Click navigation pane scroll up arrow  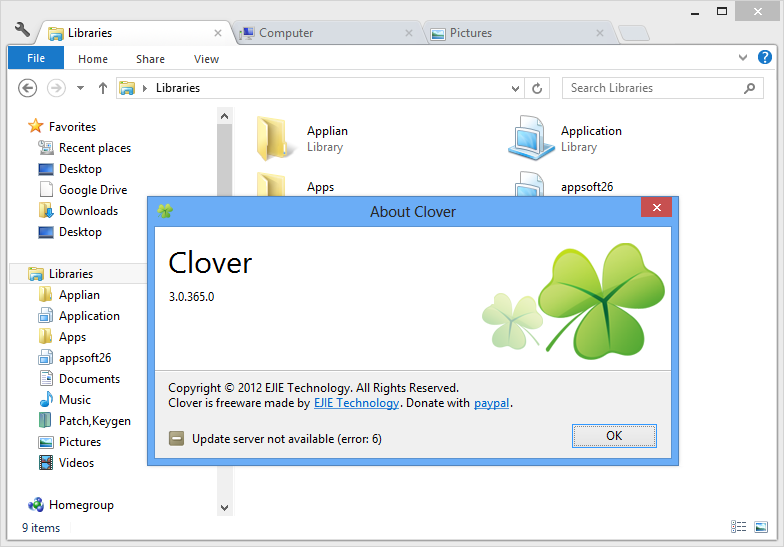point(224,116)
